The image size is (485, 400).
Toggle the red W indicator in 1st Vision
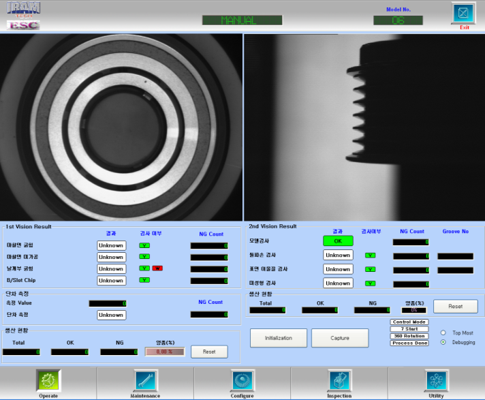tap(157, 268)
